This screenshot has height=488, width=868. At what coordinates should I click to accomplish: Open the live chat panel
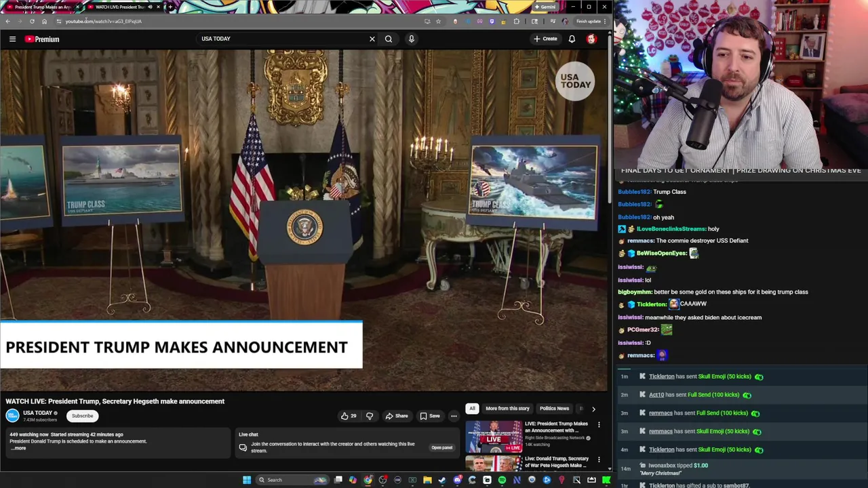[x=441, y=447]
